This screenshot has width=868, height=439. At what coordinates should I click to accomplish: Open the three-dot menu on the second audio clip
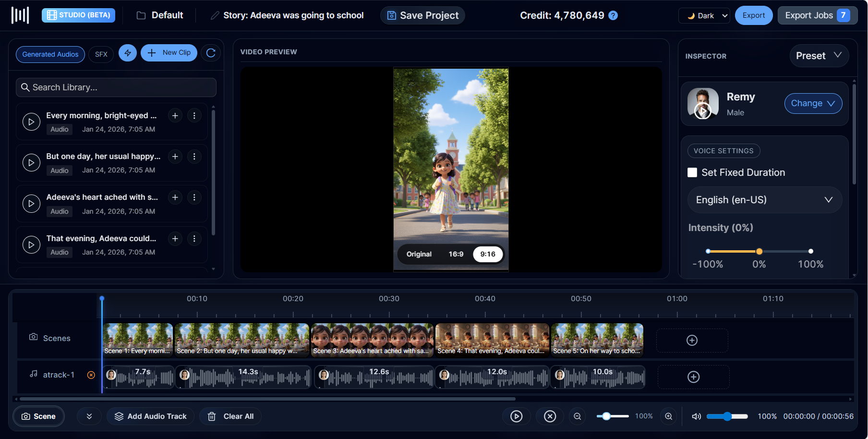point(194,156)
